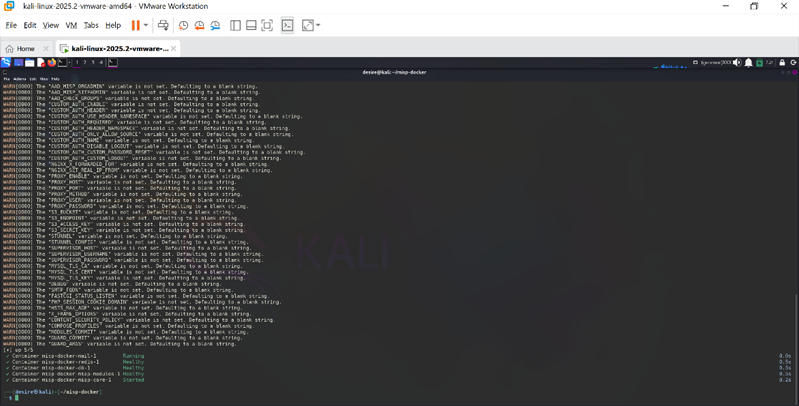
Task: Click Send Ctrl+Alt+Del toolbar icon
Action: (x=163, y=25)
